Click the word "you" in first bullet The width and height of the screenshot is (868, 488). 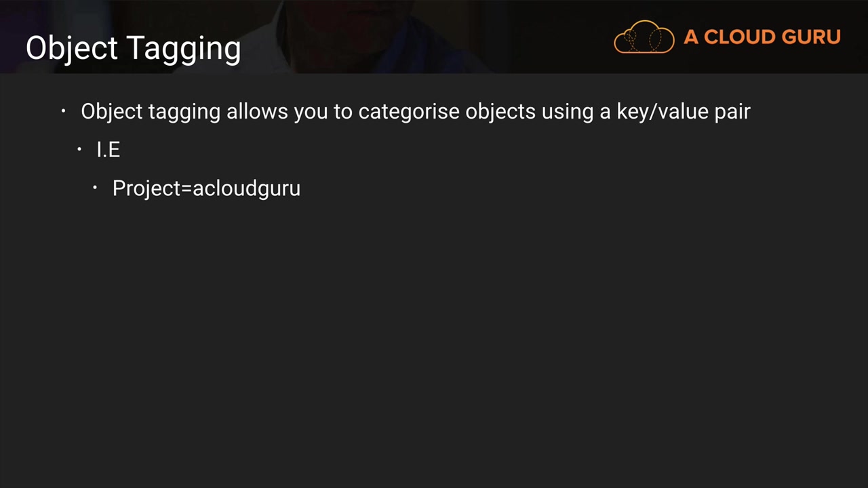[x=310, y=111]
